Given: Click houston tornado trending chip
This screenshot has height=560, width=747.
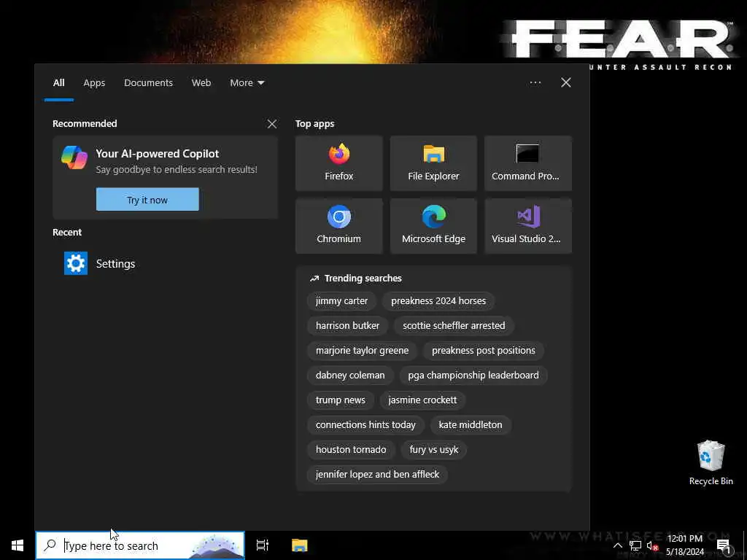Looking at the screenshot, I should [x=351, y=449].
